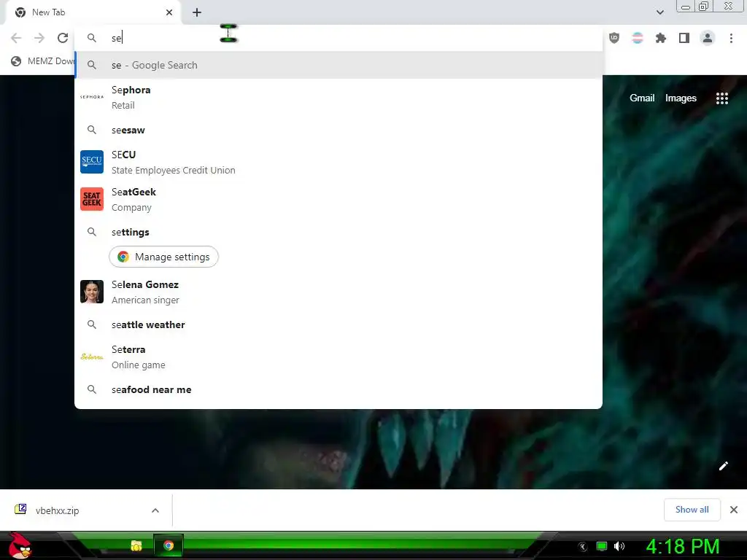Select the SECU State Employees Credit Union suggestion
The image size is (747, 560).
point(338,162)
